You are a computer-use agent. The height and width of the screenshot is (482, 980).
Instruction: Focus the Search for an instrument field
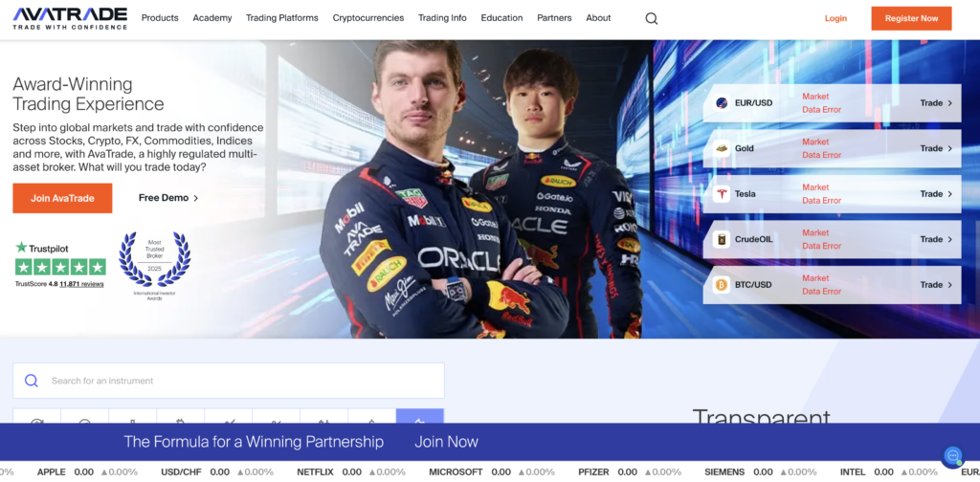[x=239, y=381]
